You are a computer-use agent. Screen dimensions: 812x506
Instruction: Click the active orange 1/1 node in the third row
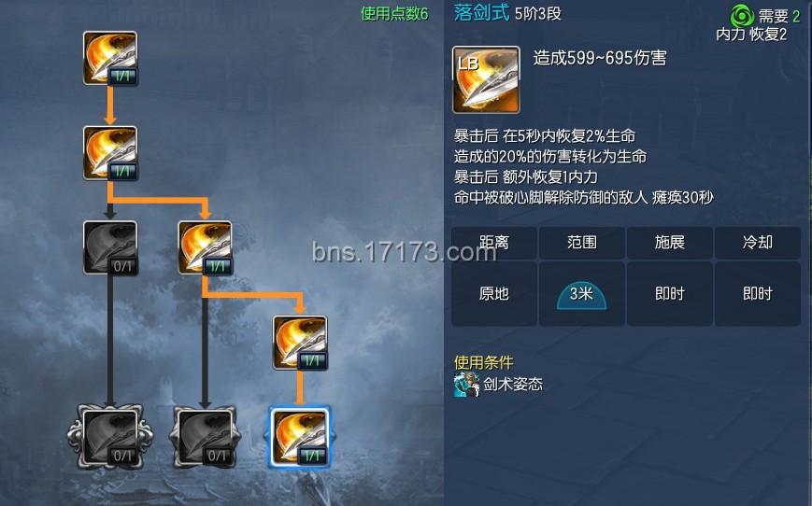[205, 247]
